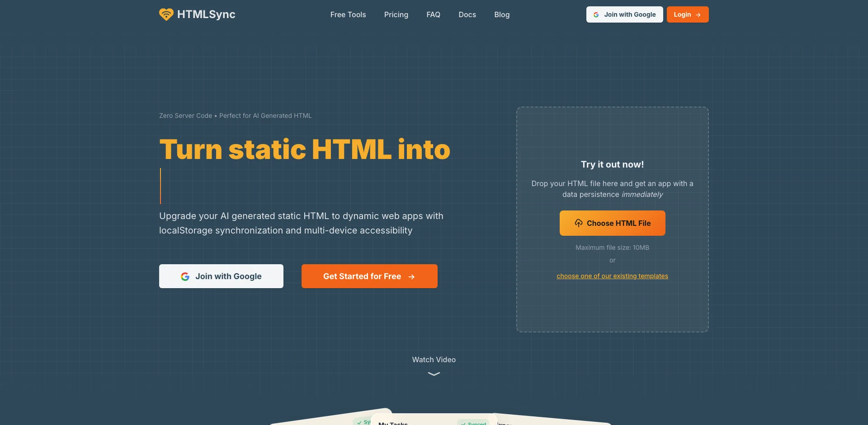Click the HTMLSync bird logo icon
This screenshot has height=425, width=868.
[x=166, y=14]
